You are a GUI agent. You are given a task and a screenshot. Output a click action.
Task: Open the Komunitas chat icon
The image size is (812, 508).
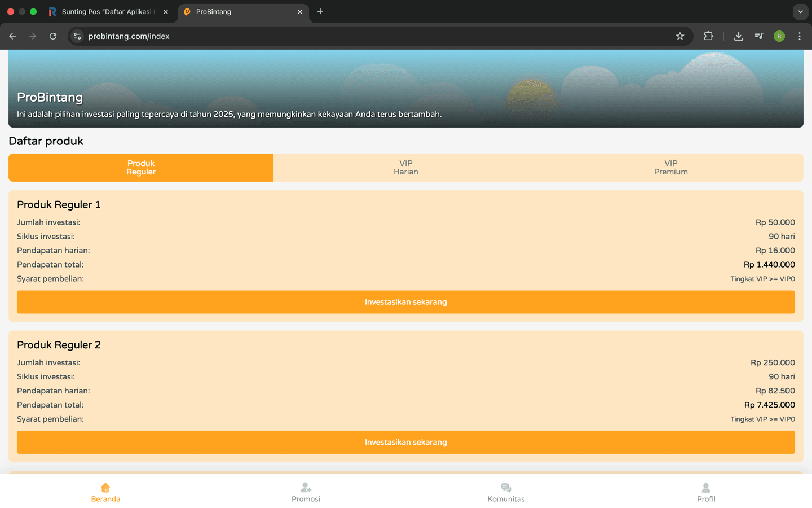506,488
